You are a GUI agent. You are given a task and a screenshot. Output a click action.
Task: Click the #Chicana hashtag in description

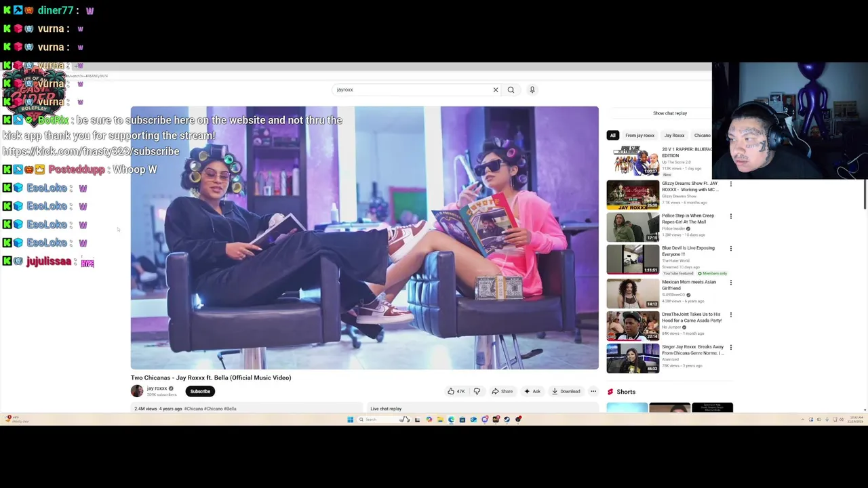click(193, 409)
